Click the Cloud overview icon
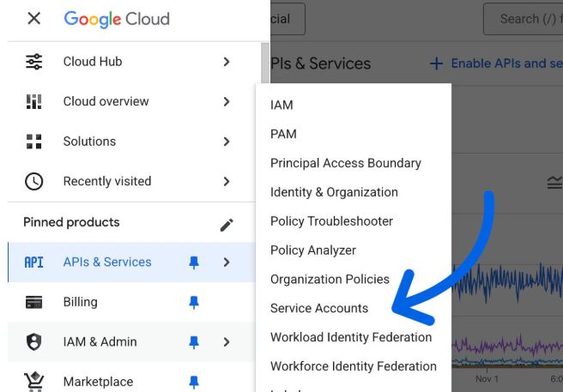Screen dimensions: 563x392 [33, 101]
